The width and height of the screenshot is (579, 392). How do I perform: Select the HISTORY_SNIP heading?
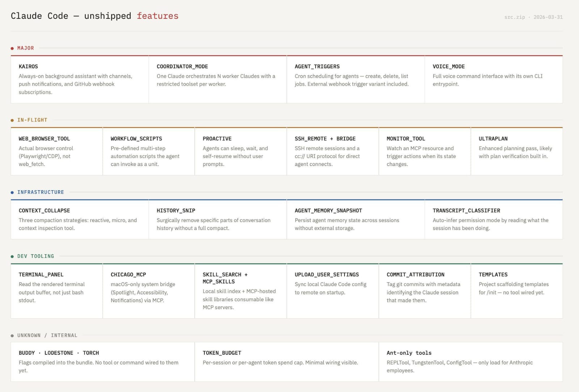pyautogui.click(x=176, y=210)
